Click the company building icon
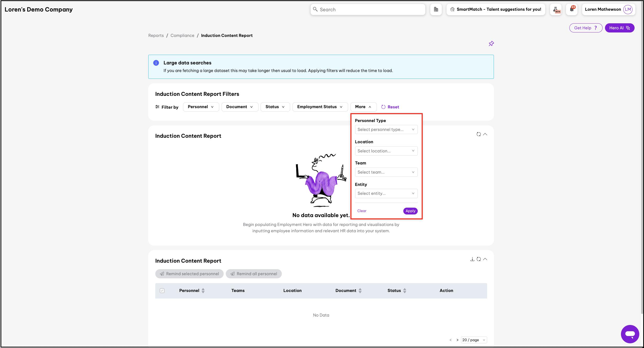644x348 pixels. click(436, 9)
